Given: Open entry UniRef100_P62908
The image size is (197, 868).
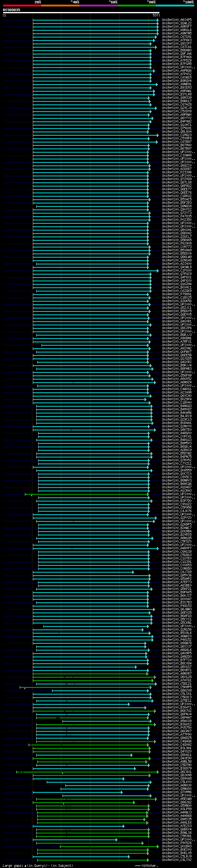Looking at the screenshot, I should (x=177, y=243).
